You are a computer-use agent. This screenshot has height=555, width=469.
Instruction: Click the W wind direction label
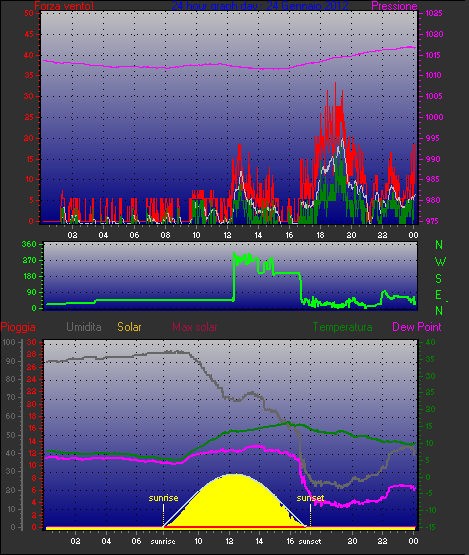[440, 262]
